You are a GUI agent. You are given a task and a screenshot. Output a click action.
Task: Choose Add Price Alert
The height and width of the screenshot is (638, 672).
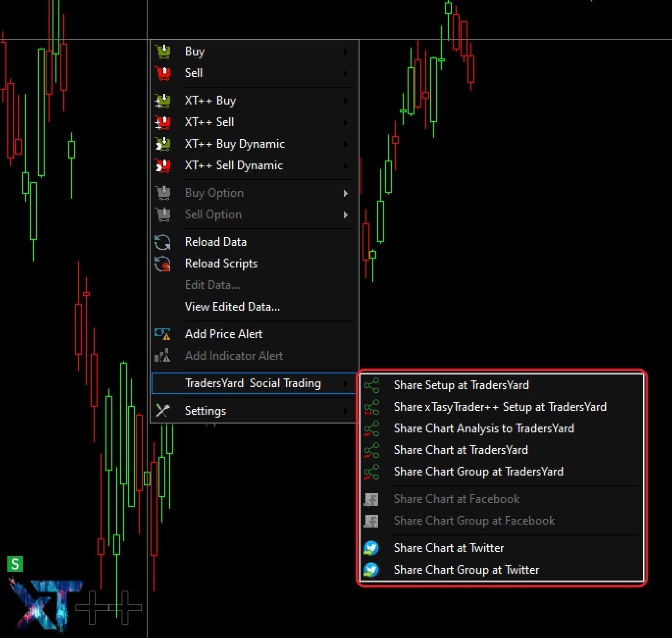pyautogui.click(x=254, y=334)
